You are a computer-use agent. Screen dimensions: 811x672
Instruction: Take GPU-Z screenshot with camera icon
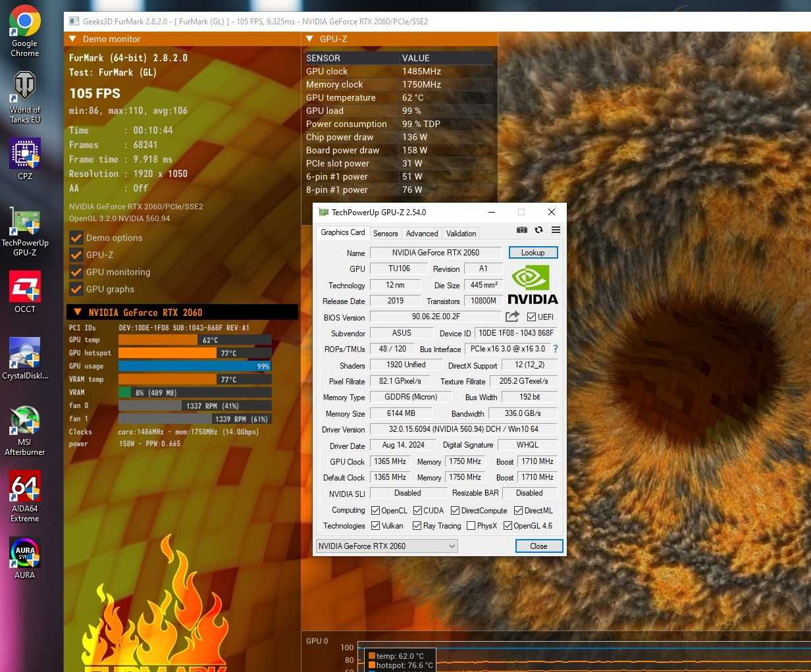pos(522,230)
